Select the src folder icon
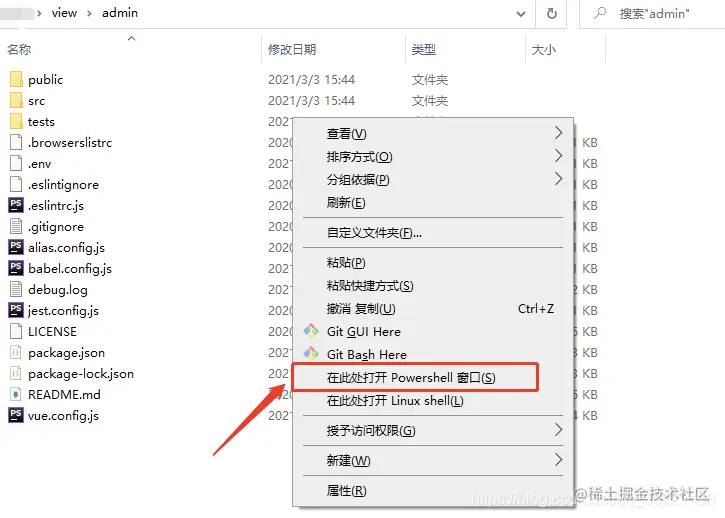The width and height of the screenshot is (725, 518). click(16, 100)
